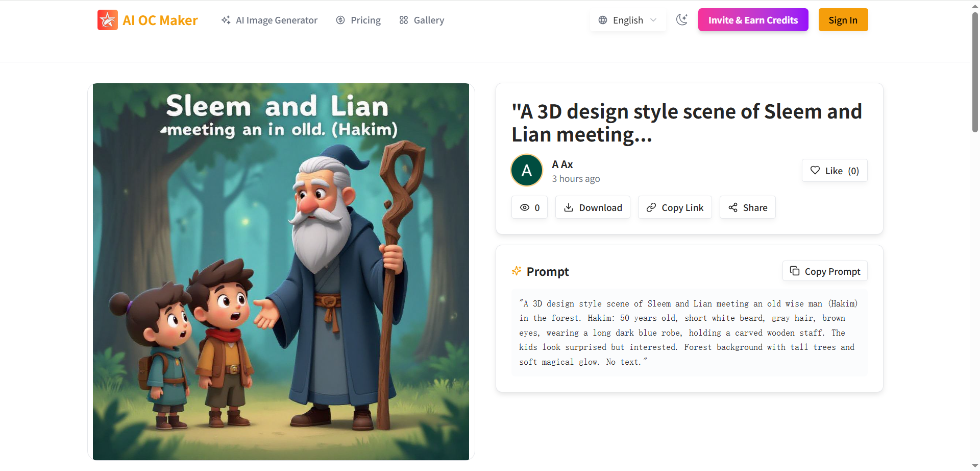Toggle dark mode with moon icon
The height and width of the screenshot is (471, 980).
pyautogui.click(x=681, y=20)
